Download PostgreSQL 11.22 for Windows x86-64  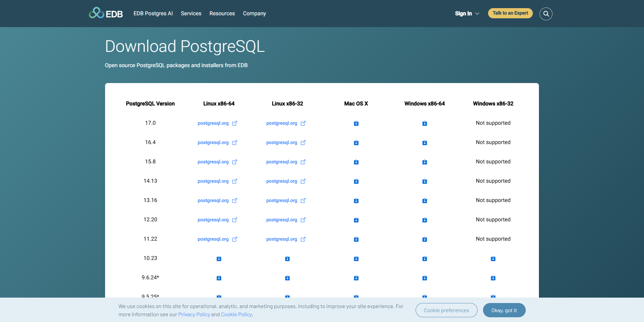425,239
